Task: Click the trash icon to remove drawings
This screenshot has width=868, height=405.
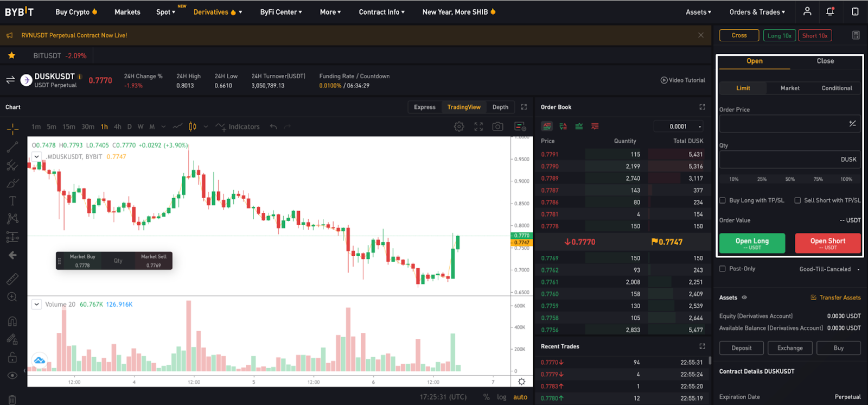Action: tap(12, 400)
